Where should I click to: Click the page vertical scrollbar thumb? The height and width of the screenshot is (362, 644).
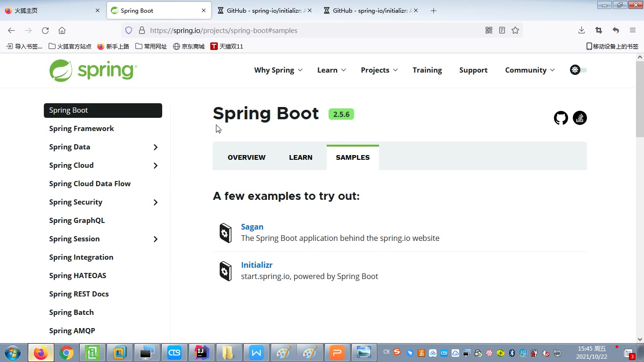[640, 99]
